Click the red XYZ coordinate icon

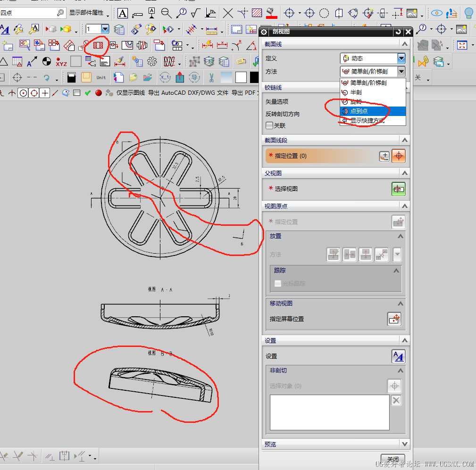pyautogui.click(x=61, y=62)
